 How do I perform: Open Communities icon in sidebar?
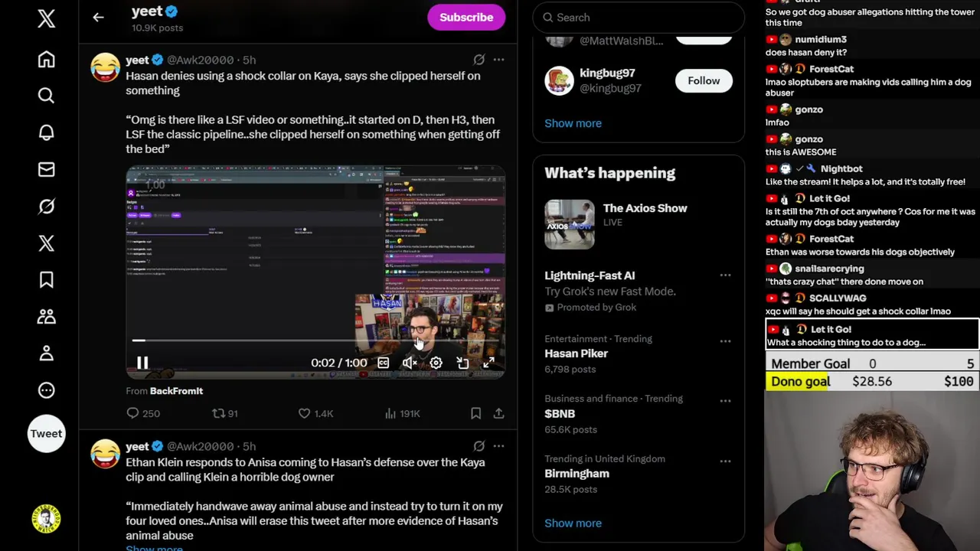click(46, 316)
